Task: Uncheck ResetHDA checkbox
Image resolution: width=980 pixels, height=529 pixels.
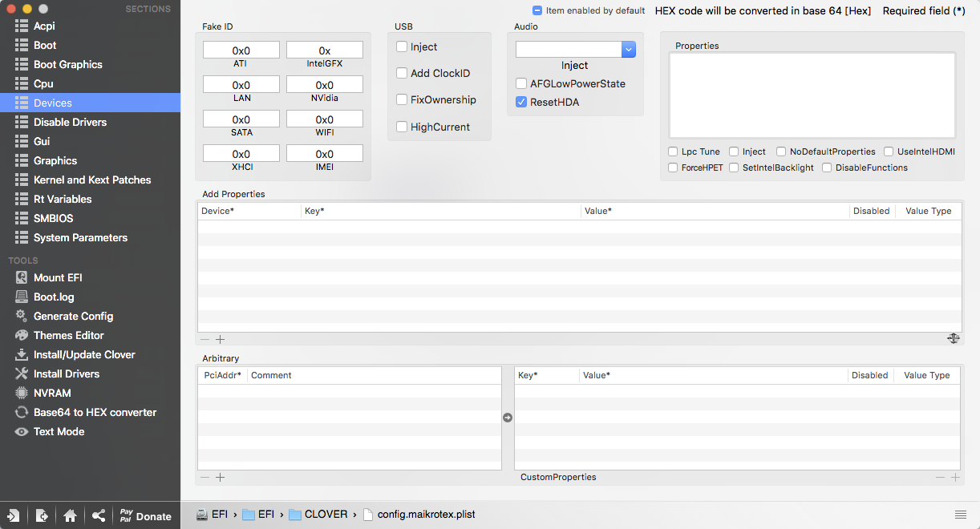Action: click(521, 102)
